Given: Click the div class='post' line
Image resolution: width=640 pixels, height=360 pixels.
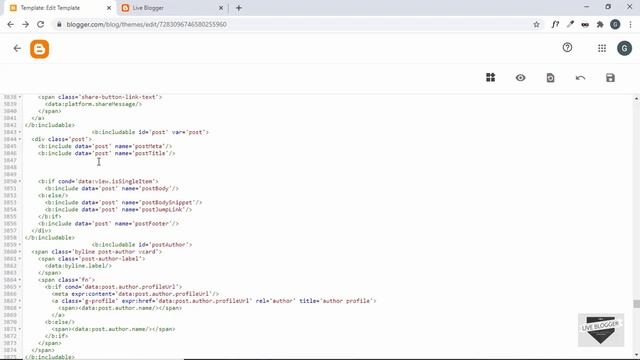Looking at the screenshot, I should [x=62, y=139].
